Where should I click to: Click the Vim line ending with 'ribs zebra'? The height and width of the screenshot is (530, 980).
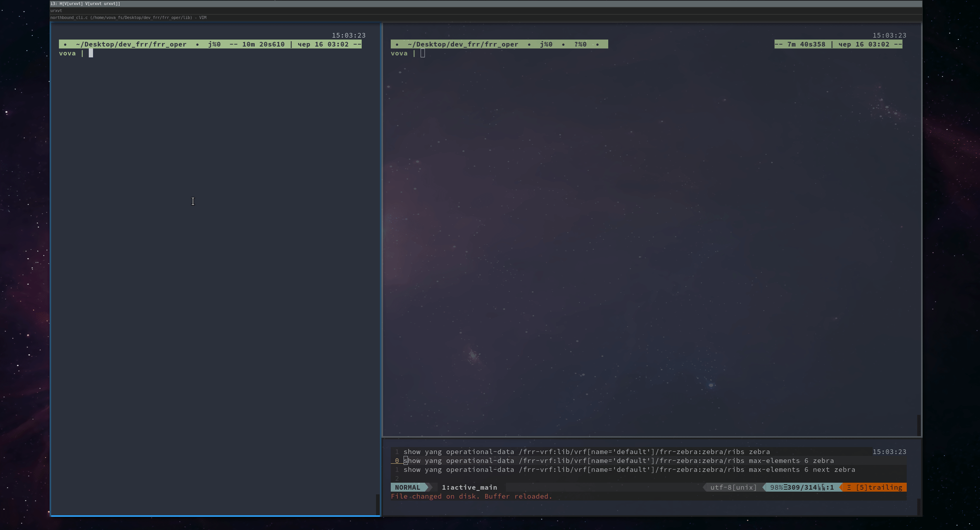click(x=586, y=452)
